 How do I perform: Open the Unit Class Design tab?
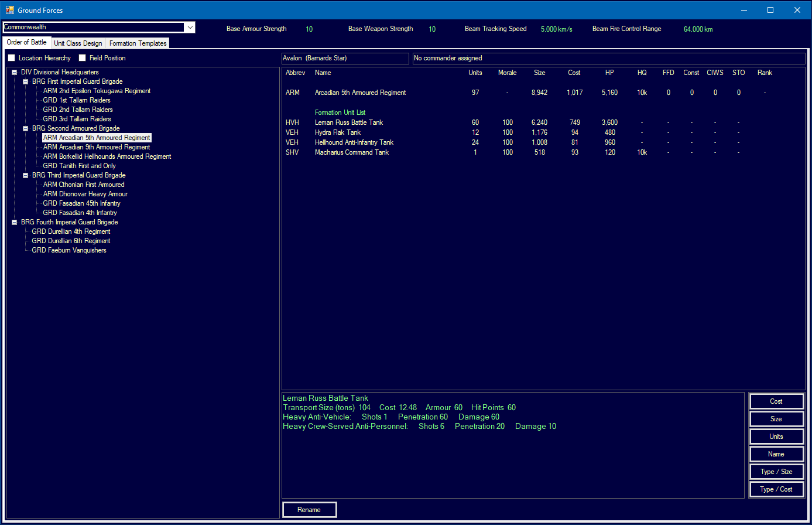point(78,43)
